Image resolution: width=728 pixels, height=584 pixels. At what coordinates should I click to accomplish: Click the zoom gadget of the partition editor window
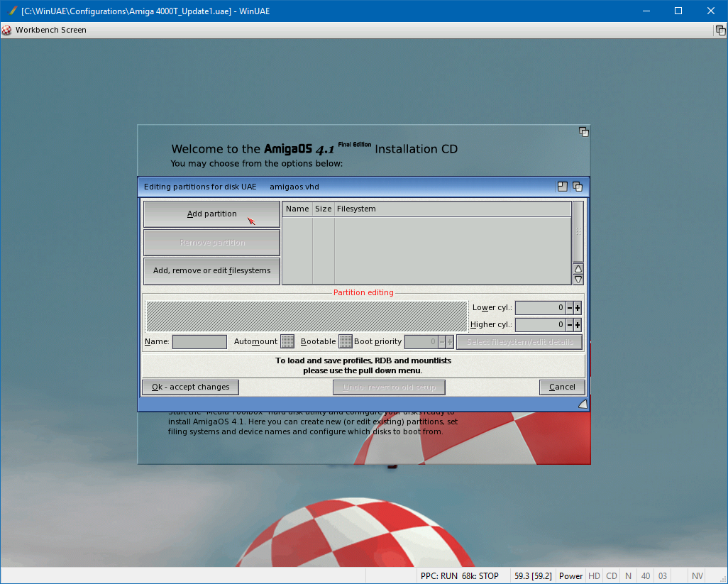click(563, 187)
